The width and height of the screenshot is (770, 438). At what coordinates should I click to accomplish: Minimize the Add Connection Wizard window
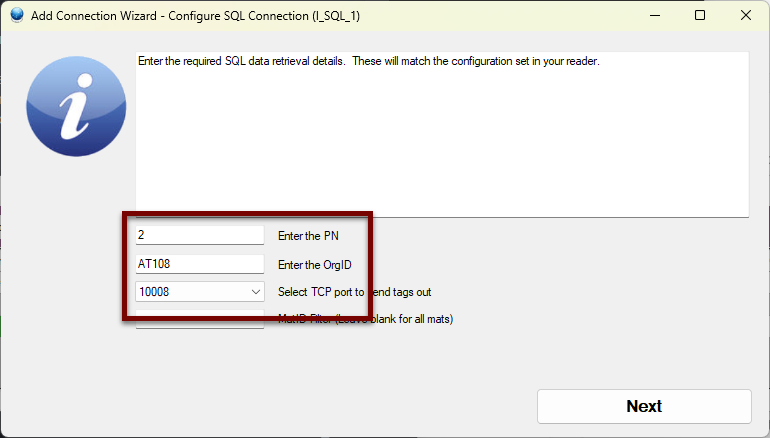point(654,16)
